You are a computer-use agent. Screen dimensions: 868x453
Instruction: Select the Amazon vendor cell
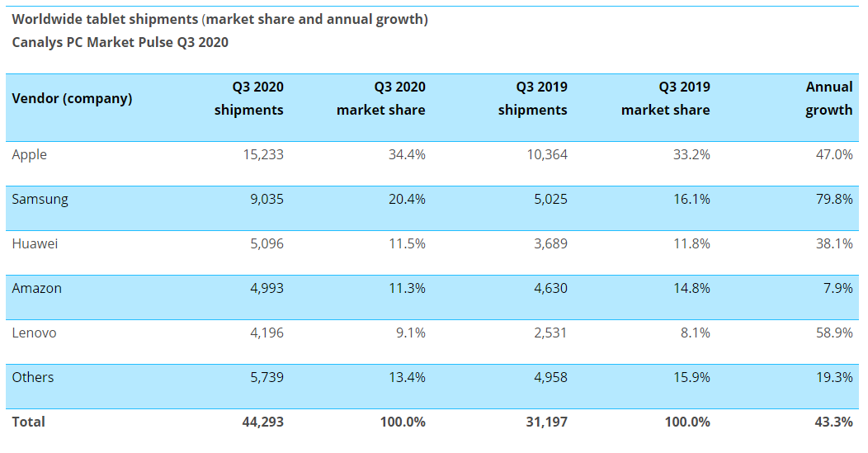pos(36,289)
